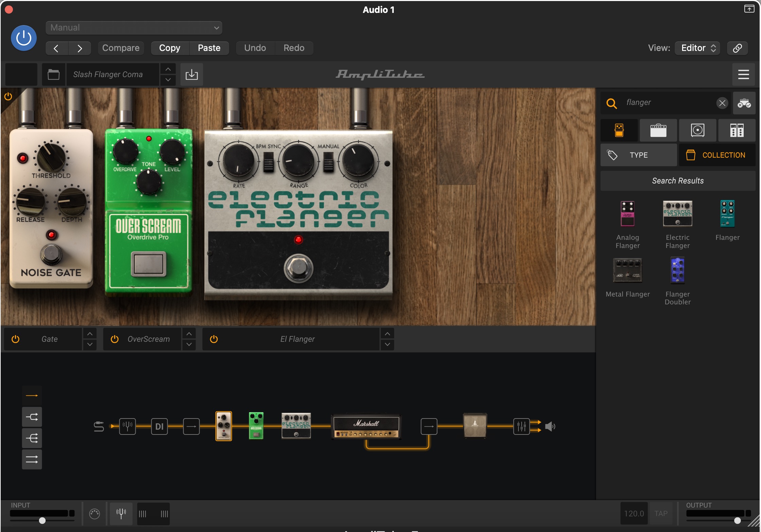Click the Copy button
761x532 pixels.
click(x=170, y=48)
